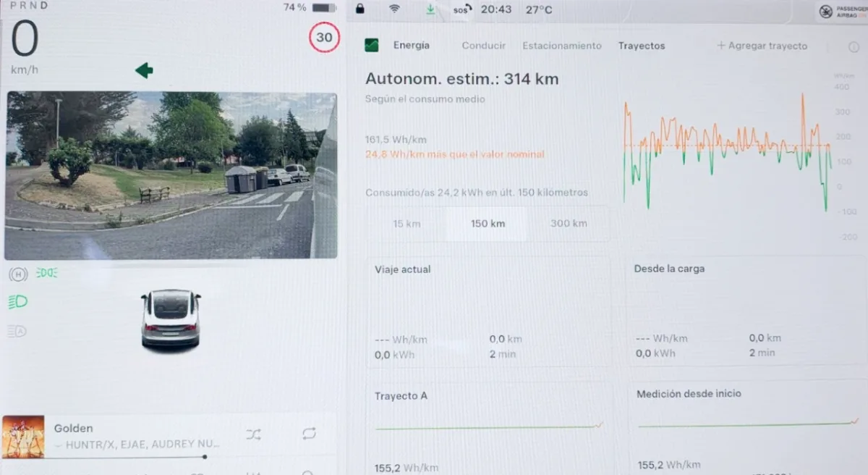
Task: Tap orange 24,8 Wh/km nominal text
Action: [455, 154]
